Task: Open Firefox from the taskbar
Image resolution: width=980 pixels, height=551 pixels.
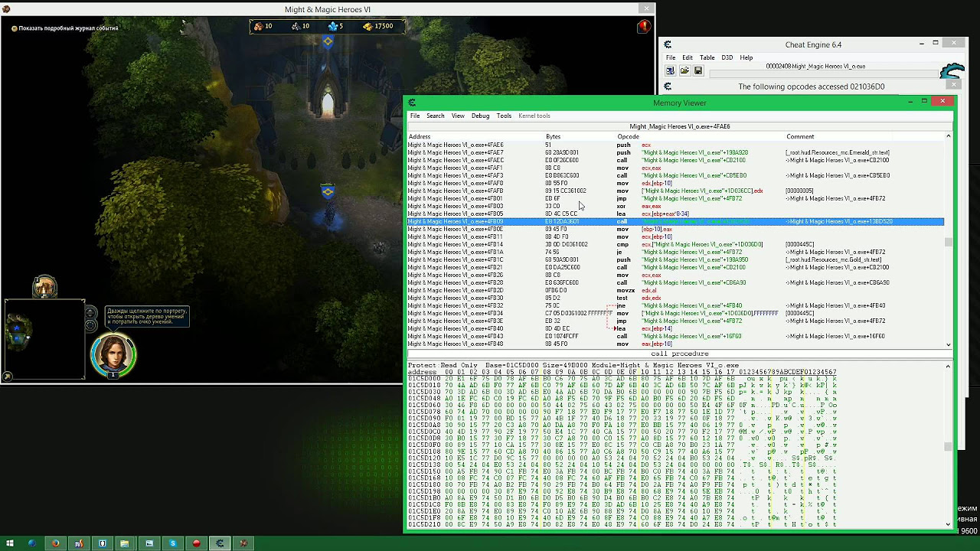Action: 55,543
